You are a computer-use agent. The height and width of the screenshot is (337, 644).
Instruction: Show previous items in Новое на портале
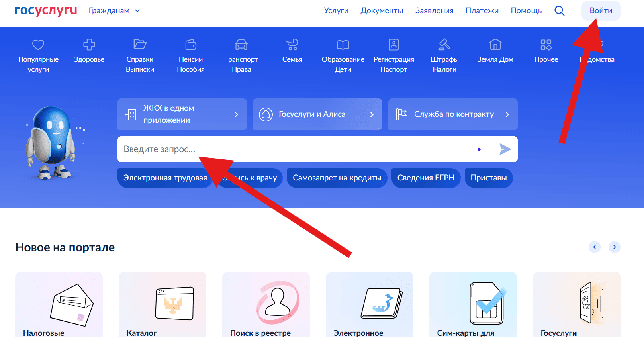coord(595,247)
